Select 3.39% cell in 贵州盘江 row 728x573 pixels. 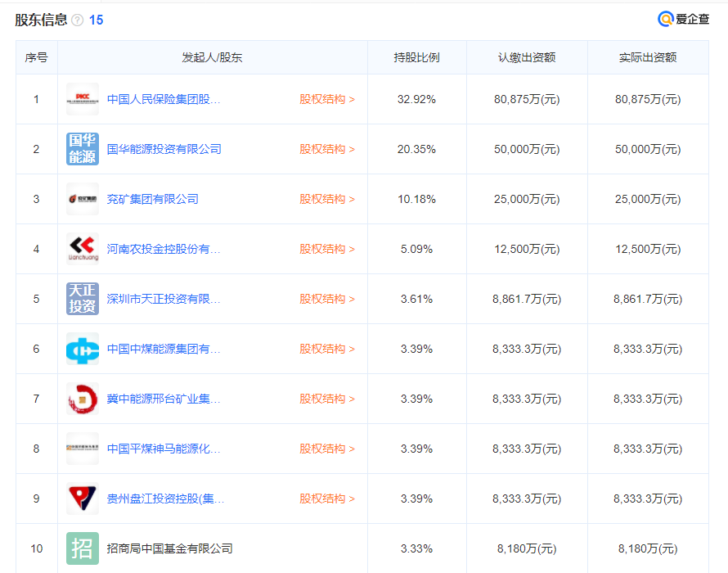pyautogui.click(x=416, y=499)
